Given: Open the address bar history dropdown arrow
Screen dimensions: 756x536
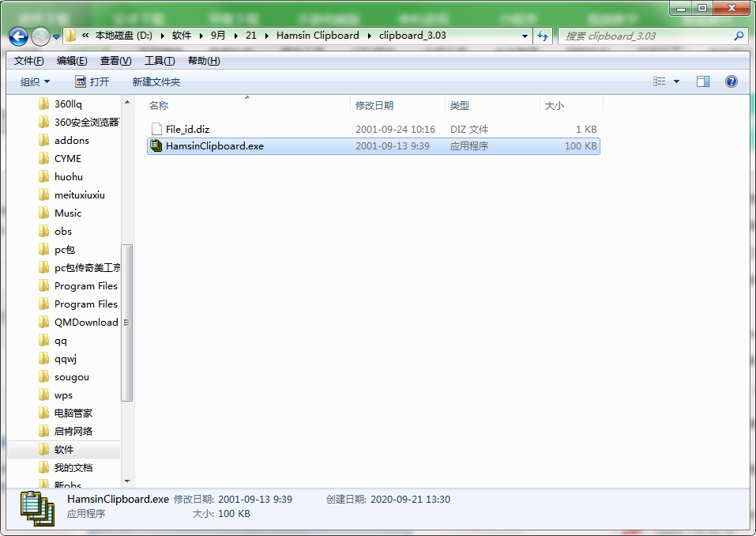Looking at the screenshot, I should (x=524, y=36).
